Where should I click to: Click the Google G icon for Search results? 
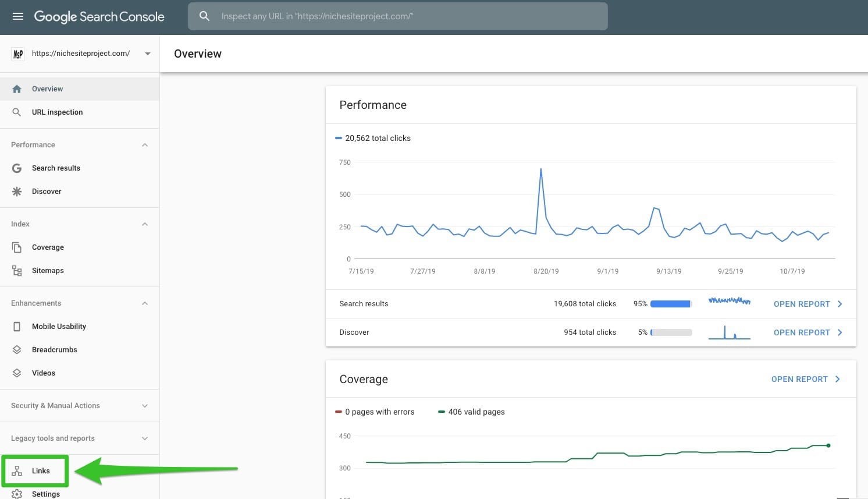(x=17, y=168)
